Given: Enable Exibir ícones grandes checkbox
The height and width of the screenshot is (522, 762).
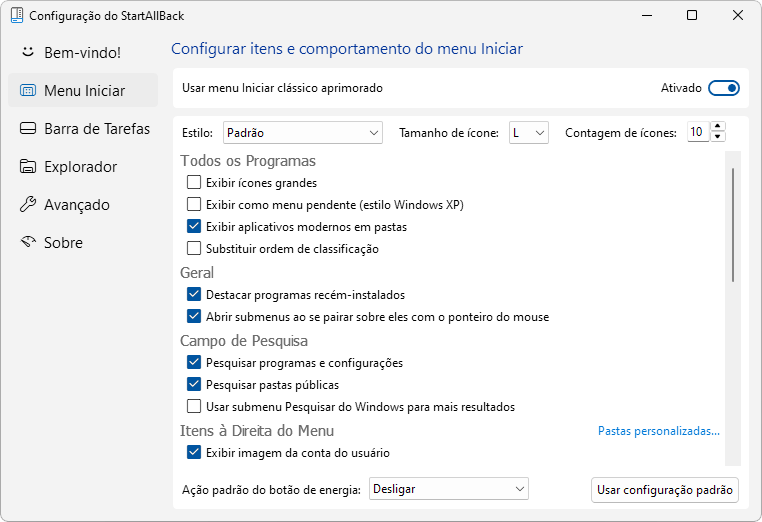Looking at the screenshot, I should (x=194, y=183).
